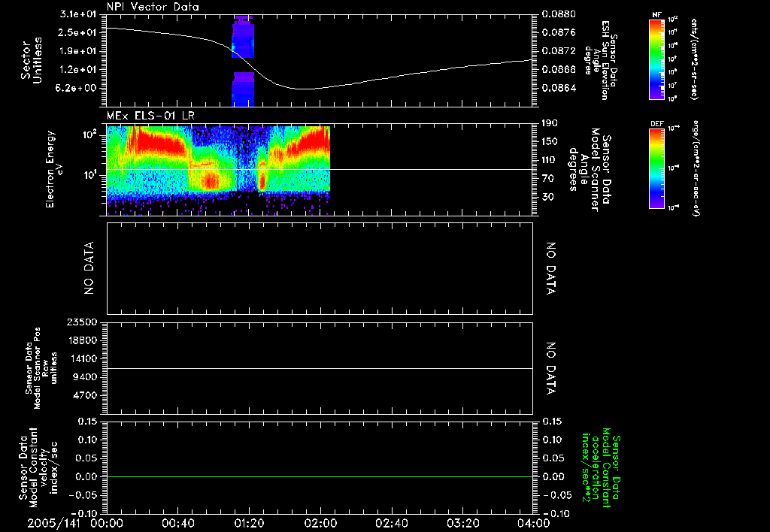Click the '2005/141' date label
Screen dimensions: 770x532
pos(53,523)
